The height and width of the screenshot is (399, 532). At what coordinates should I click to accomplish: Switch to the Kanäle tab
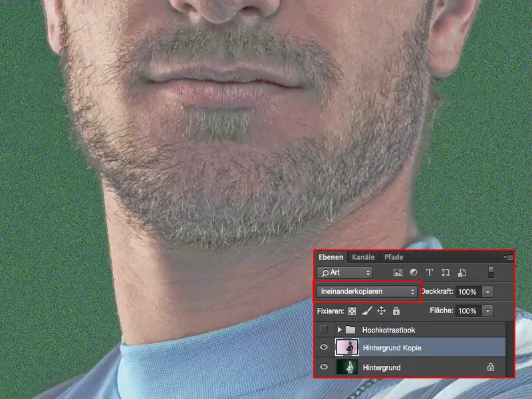click(x=362, y=257)
